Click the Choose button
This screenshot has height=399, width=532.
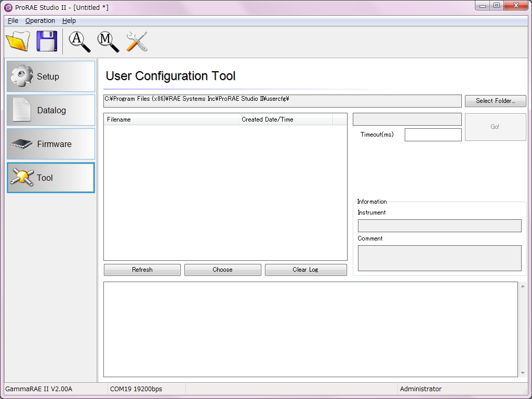222,270
